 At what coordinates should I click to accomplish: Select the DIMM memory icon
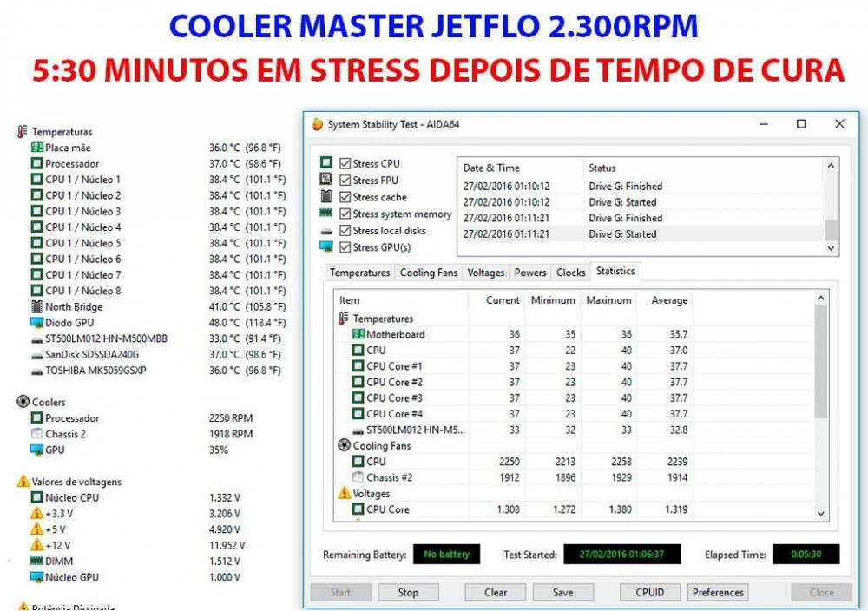coord(36,562)
